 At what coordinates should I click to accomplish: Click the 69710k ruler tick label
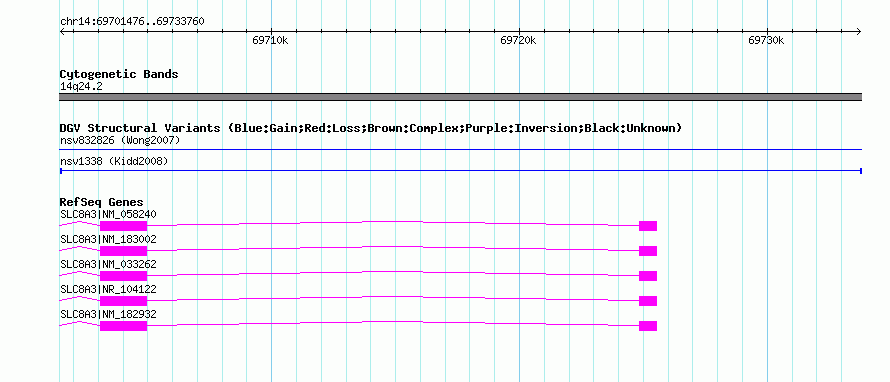[x=271, y=40]
